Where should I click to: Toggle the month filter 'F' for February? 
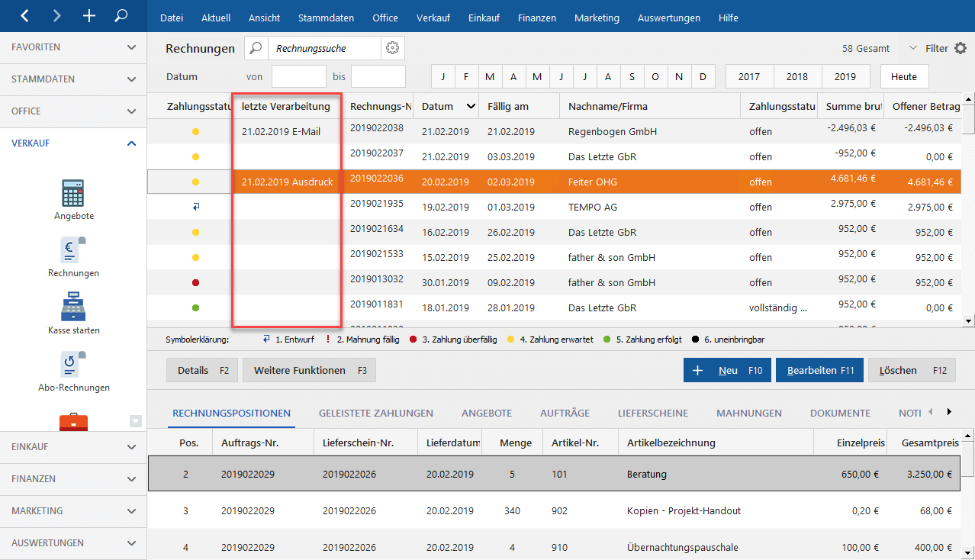[466, 77]
